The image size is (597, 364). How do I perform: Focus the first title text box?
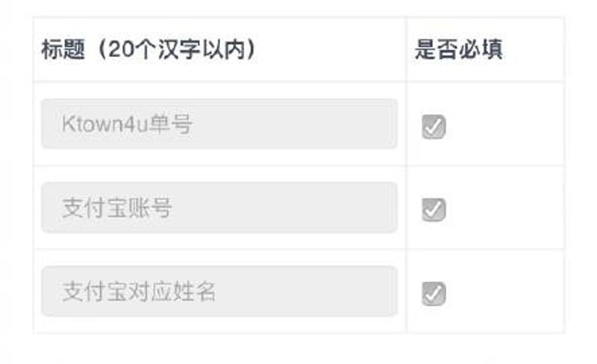[x=219, y=124]
